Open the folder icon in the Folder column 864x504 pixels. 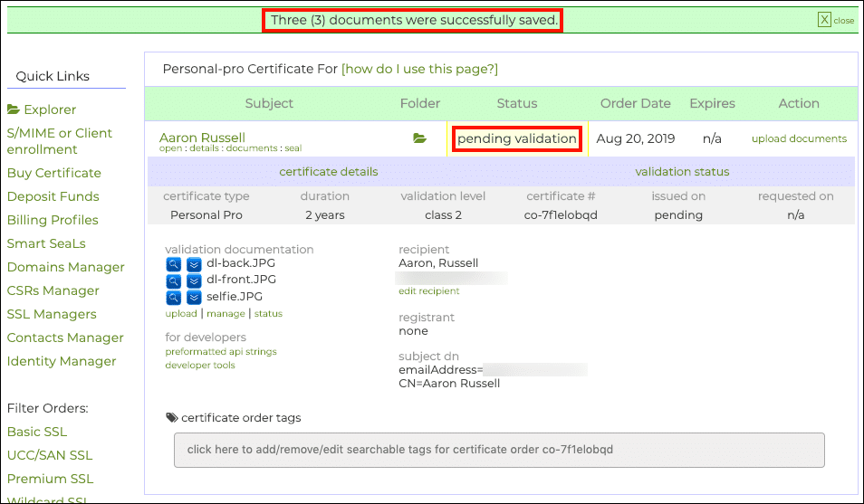pos(419,138)
